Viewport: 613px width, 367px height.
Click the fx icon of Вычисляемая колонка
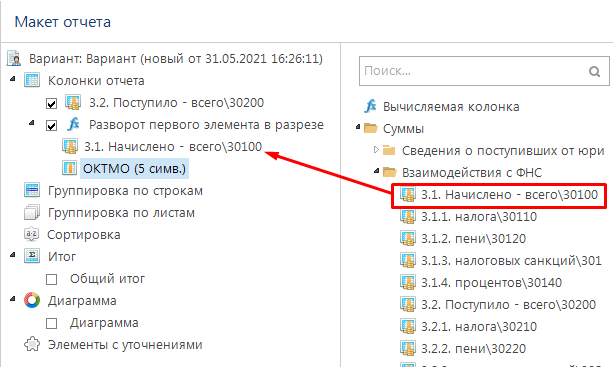370,106
